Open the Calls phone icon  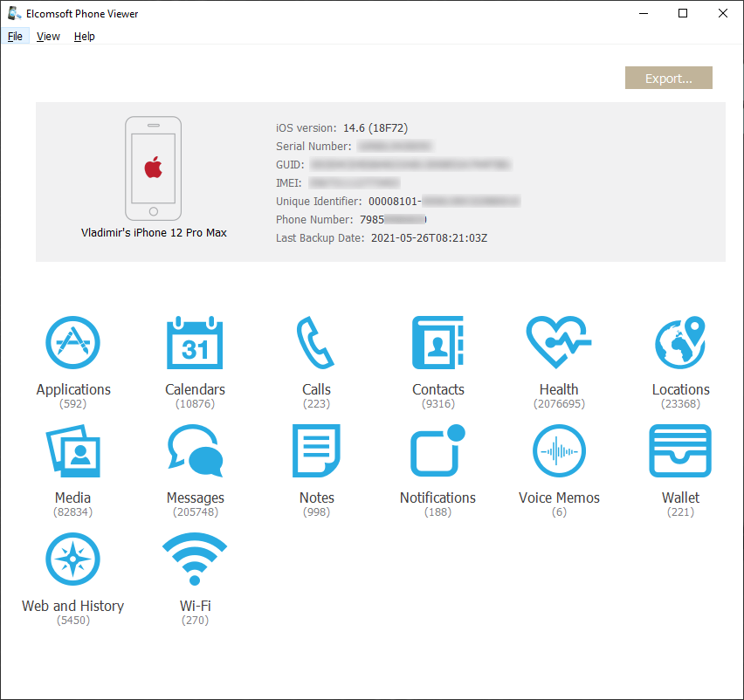click(x=315, y=342)
